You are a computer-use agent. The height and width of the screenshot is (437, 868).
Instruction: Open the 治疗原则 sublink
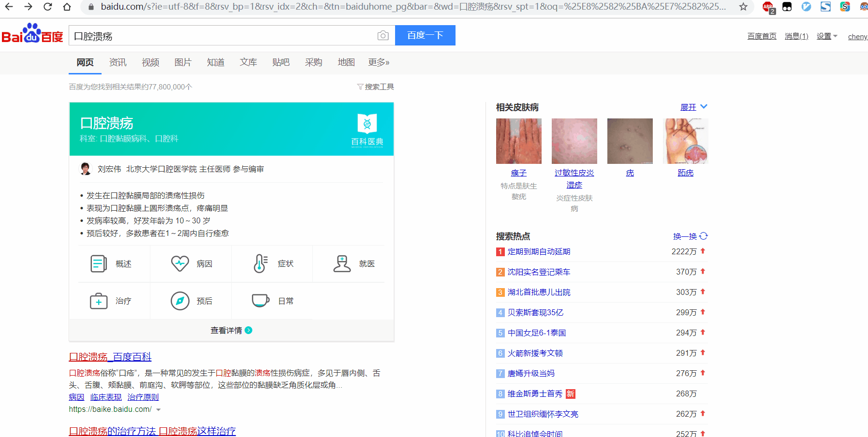point(143,397)
